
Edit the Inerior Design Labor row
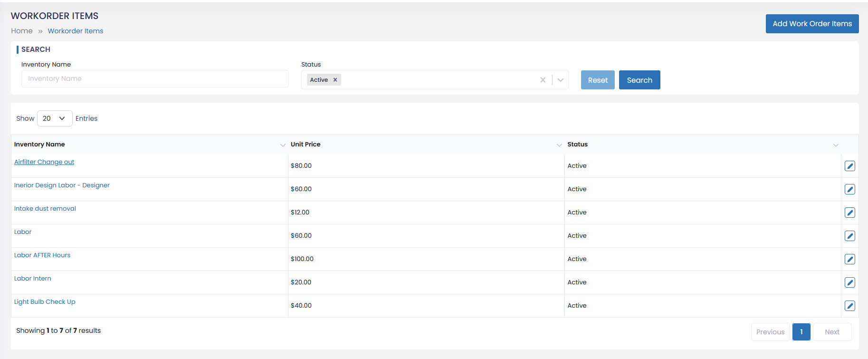pos(849,189)
